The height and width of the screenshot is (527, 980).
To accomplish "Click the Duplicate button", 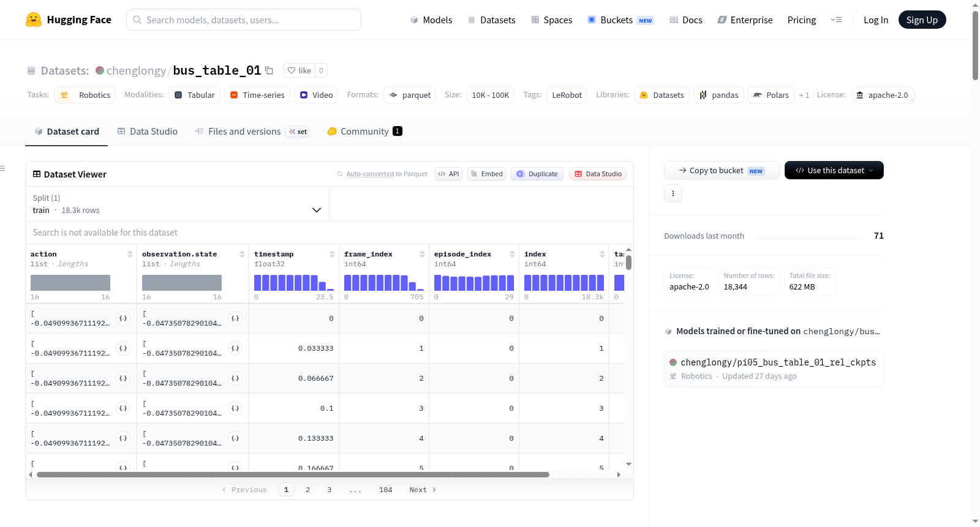I will coord(537,174).
